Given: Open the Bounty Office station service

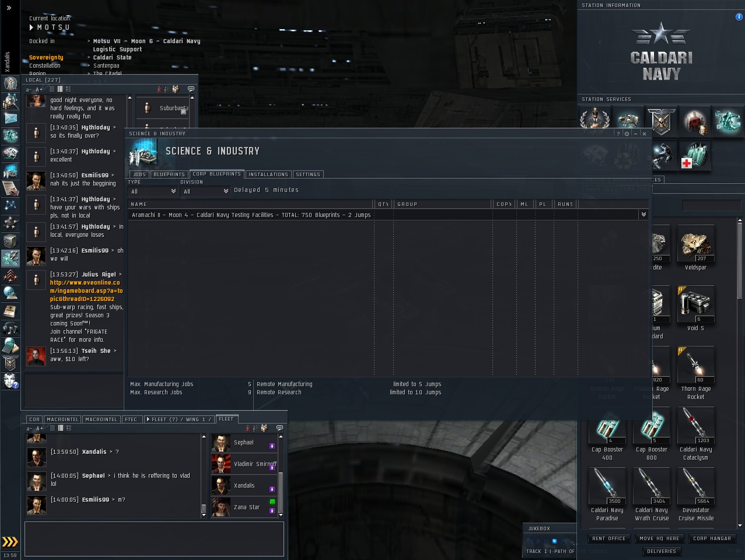Looking at the screenshot, I should click(695, 122).
